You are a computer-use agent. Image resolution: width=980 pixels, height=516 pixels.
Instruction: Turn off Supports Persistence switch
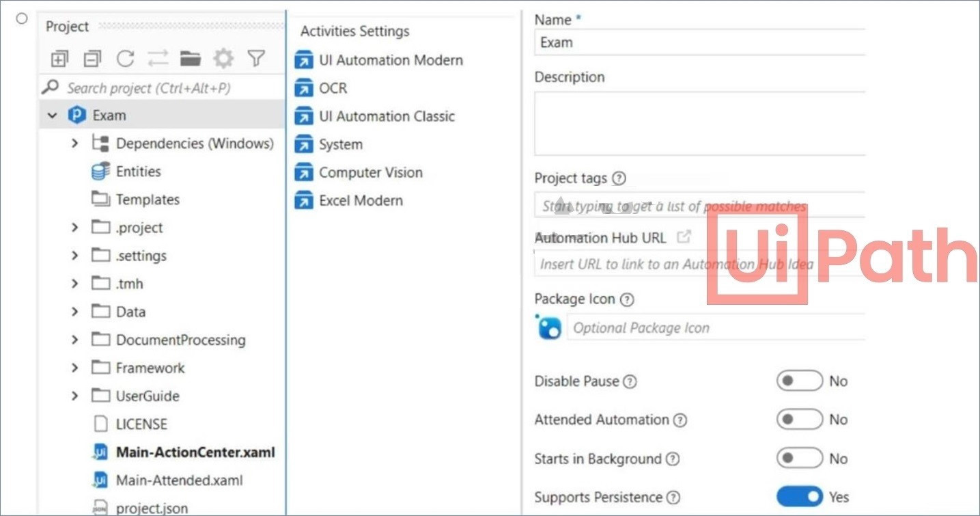800,497
